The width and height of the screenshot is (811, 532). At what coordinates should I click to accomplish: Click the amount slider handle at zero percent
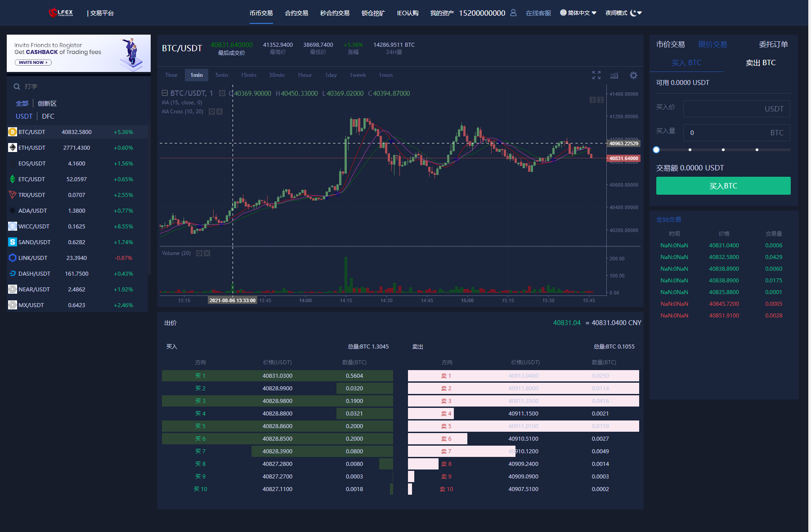[656, 150]
